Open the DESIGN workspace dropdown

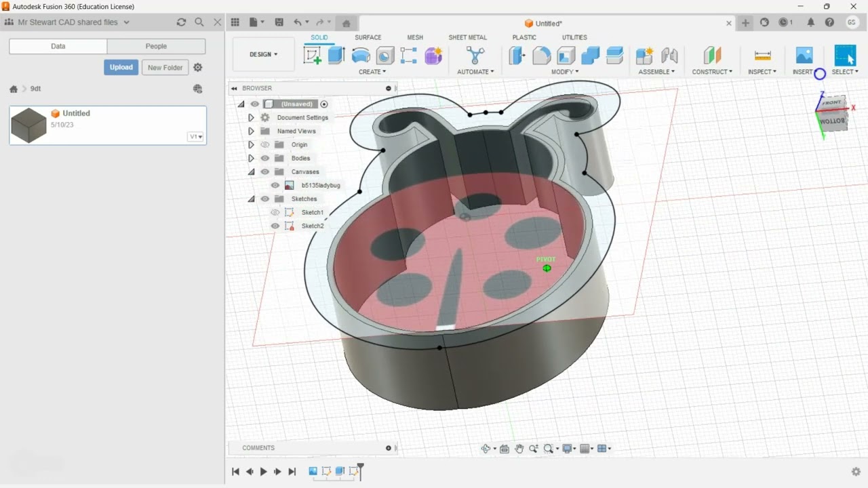click(x=263, y=54)
